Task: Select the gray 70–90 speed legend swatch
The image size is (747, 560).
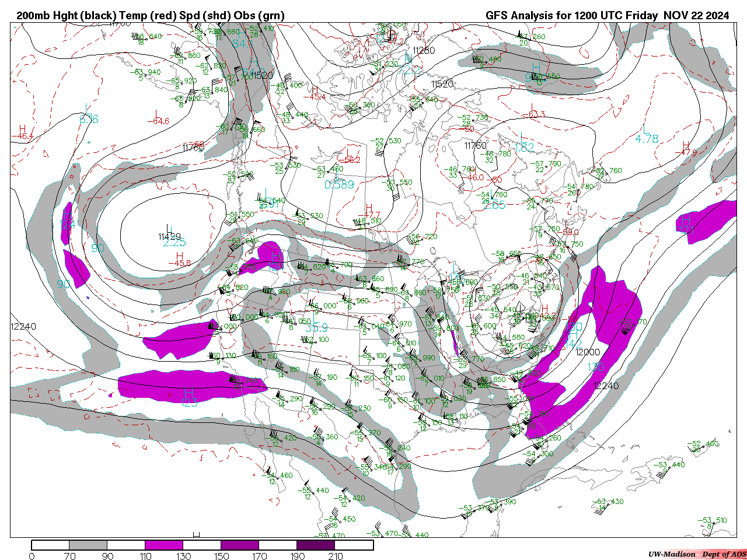Action: [88, 545]
